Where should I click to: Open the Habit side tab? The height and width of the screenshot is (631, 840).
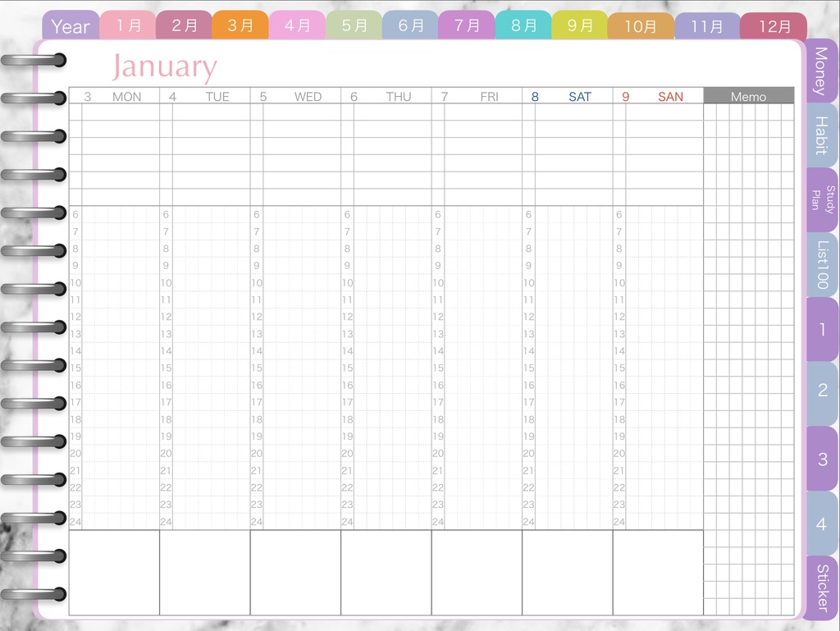click(x=822, y=135)
